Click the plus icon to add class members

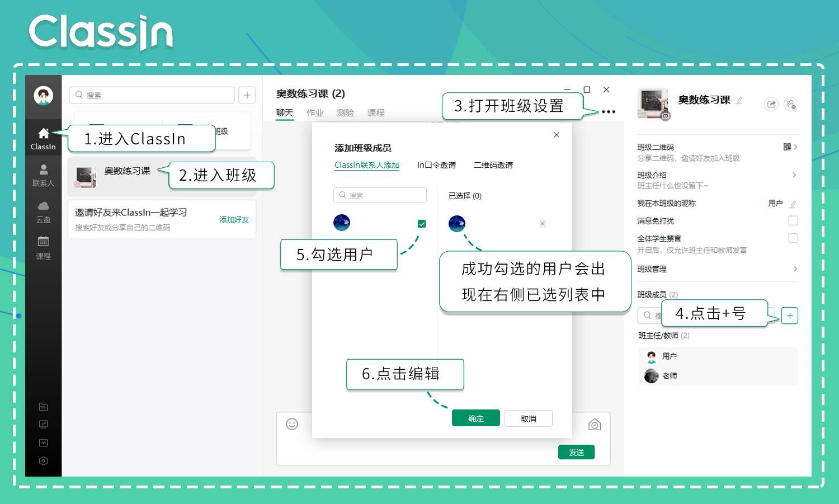(789, 315)
